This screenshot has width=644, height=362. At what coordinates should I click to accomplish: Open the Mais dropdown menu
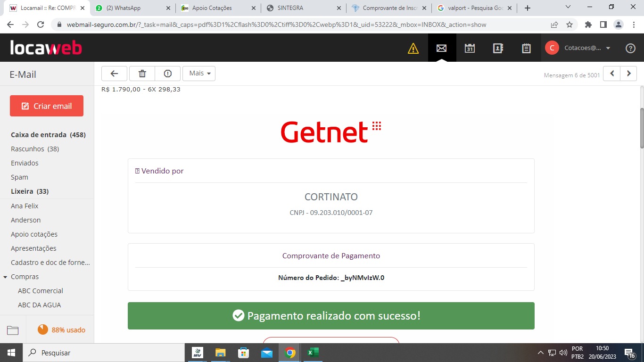[199, 74]
